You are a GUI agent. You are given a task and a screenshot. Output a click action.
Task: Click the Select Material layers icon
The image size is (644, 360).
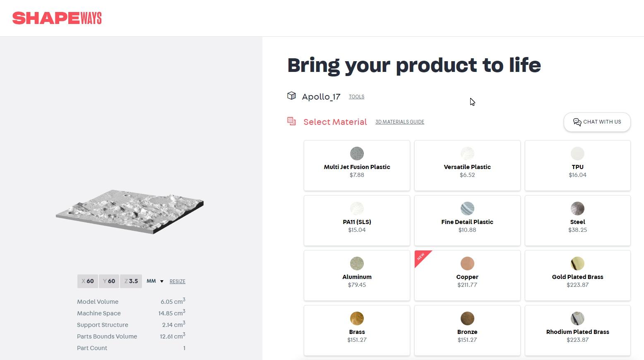pos(291,122)
